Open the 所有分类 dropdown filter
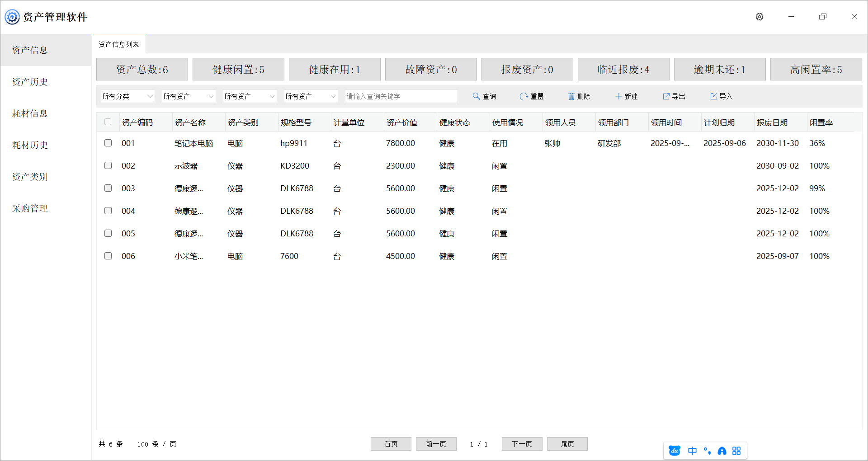868x461 pixels. (127, 96)
